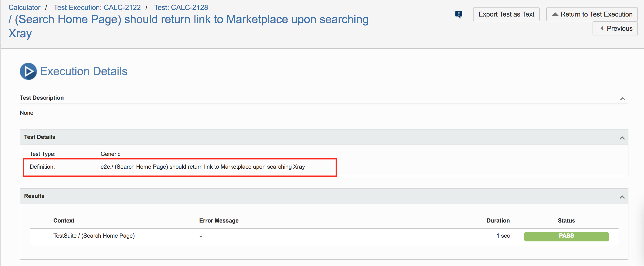Collapse the Test Details panel
This screenshot has width=644, height=266.
tap(622, 138)
